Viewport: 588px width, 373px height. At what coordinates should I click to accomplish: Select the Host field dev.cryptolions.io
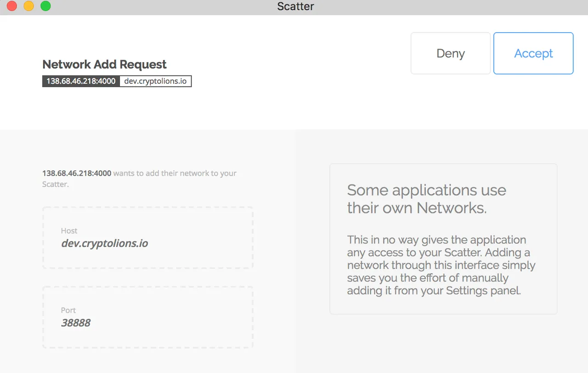click(148, 237)
